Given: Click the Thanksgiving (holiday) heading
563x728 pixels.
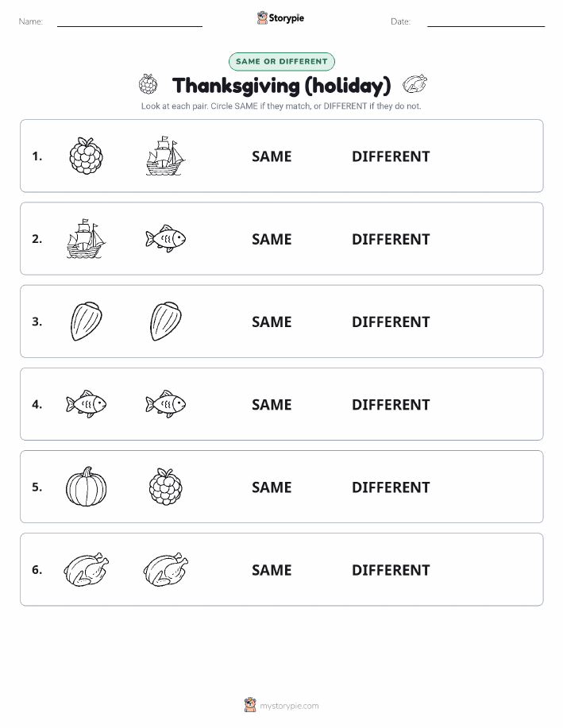Looking at the screenshot, I should (281, 86).
